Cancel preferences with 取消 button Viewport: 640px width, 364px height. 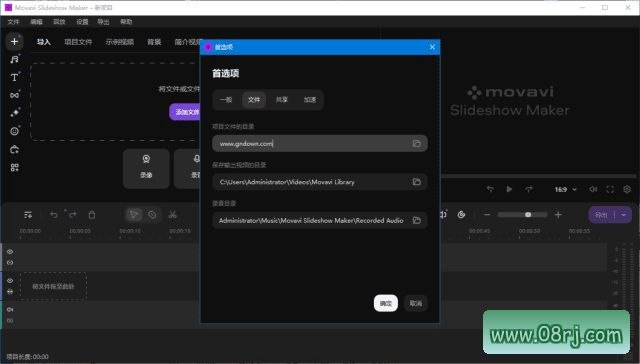coord(416,303)
